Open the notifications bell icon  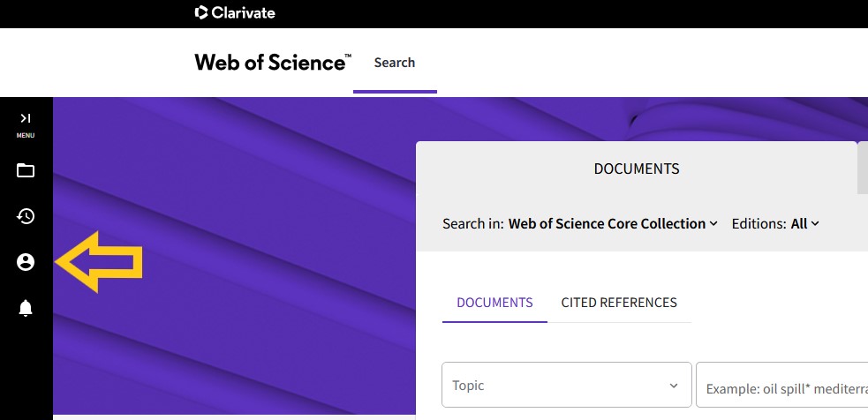tap(26, 308)
